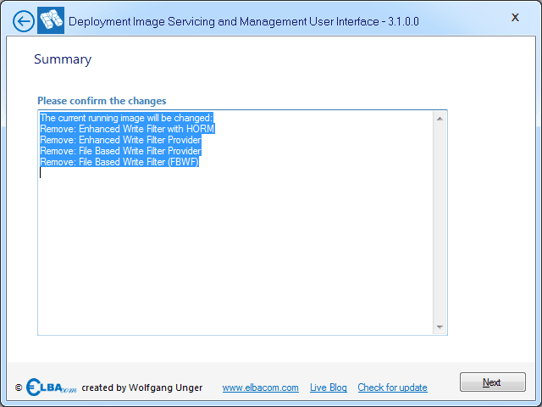
Task: Click the DISM application logo icon
Action: [51, 20]
